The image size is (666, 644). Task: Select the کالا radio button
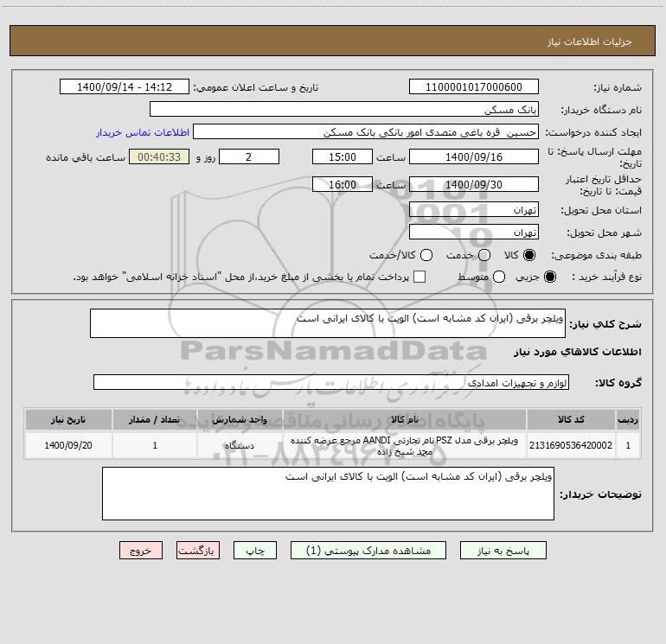[529, 255]
